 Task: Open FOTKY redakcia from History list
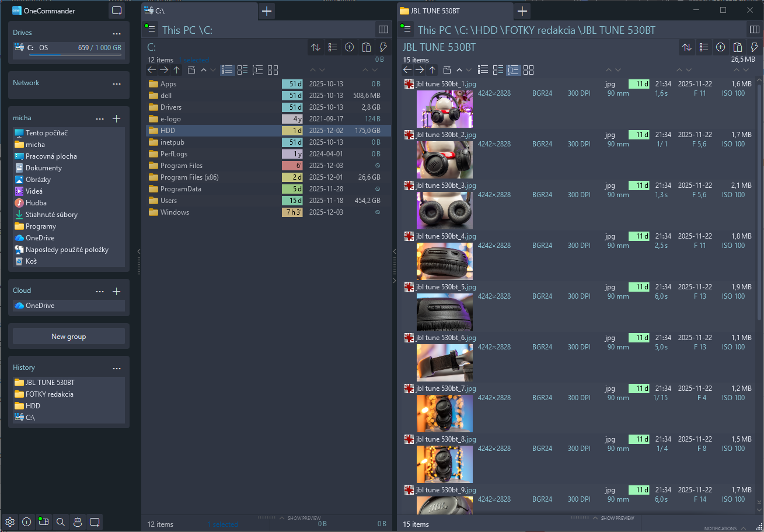point(50,394)
